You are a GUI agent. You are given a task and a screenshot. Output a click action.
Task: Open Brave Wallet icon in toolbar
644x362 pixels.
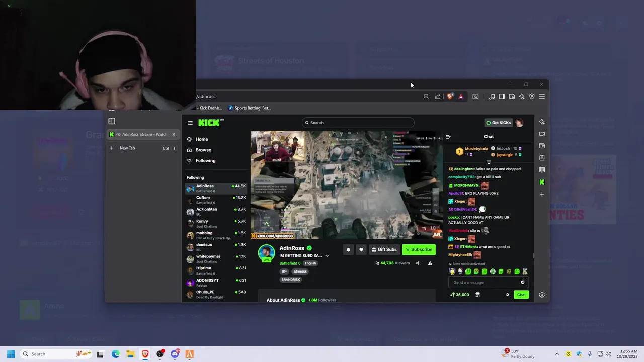pos(512,96)
